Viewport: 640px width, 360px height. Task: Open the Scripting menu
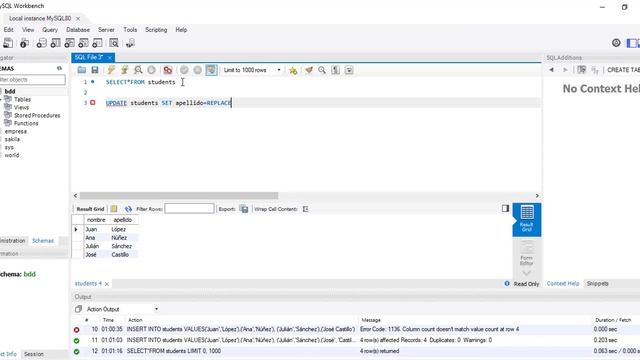tap(156, 30)
